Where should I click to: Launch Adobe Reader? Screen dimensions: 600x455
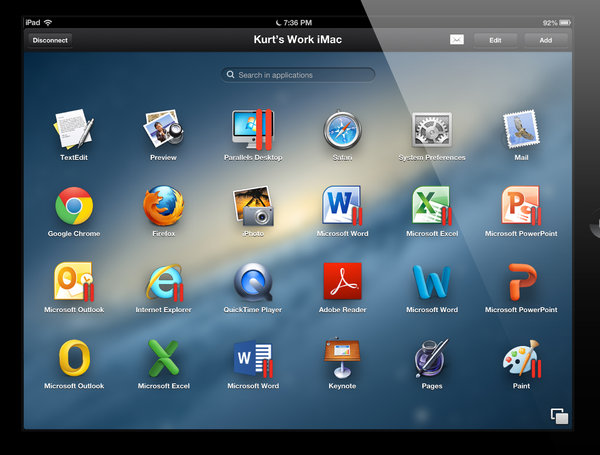click(342, 281)
